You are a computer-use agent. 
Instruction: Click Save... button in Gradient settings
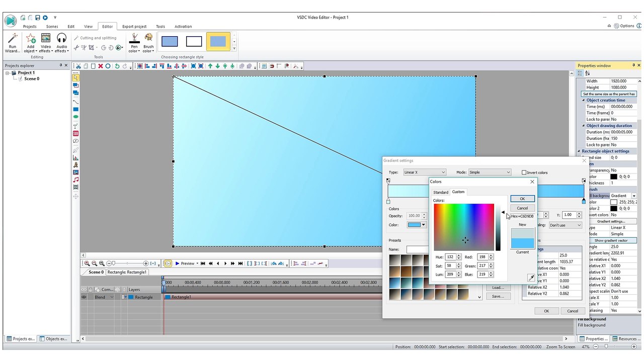(x=498, y=296)
